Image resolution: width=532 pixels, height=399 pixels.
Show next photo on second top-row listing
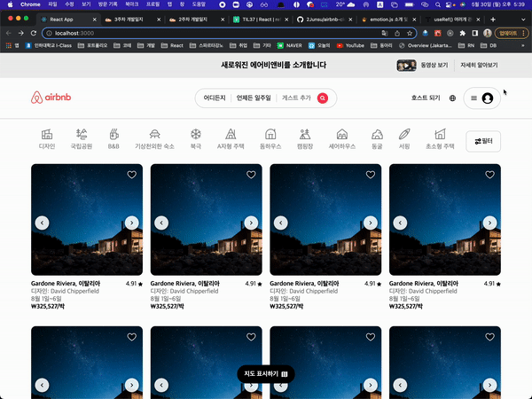[x=251, y=223]
